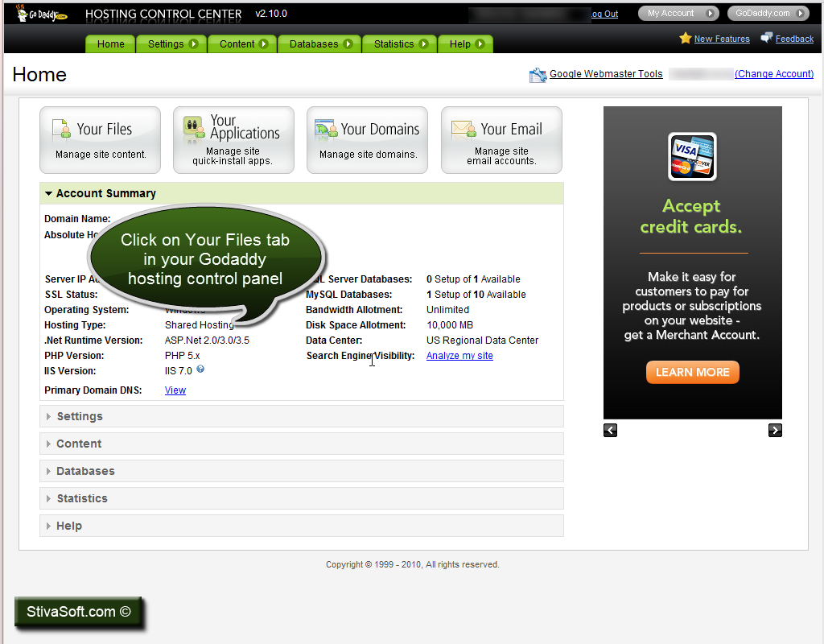Viewport: 824px width, 644px height.
Task: Open Google Webmaster Tools link
Action: pyautogui.click(x=606, y=74)
